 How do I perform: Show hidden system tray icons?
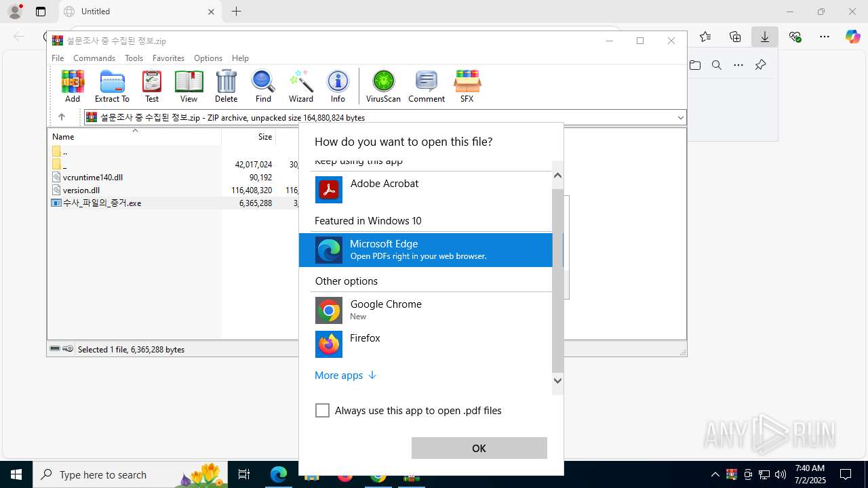click(x=715, y=474)
